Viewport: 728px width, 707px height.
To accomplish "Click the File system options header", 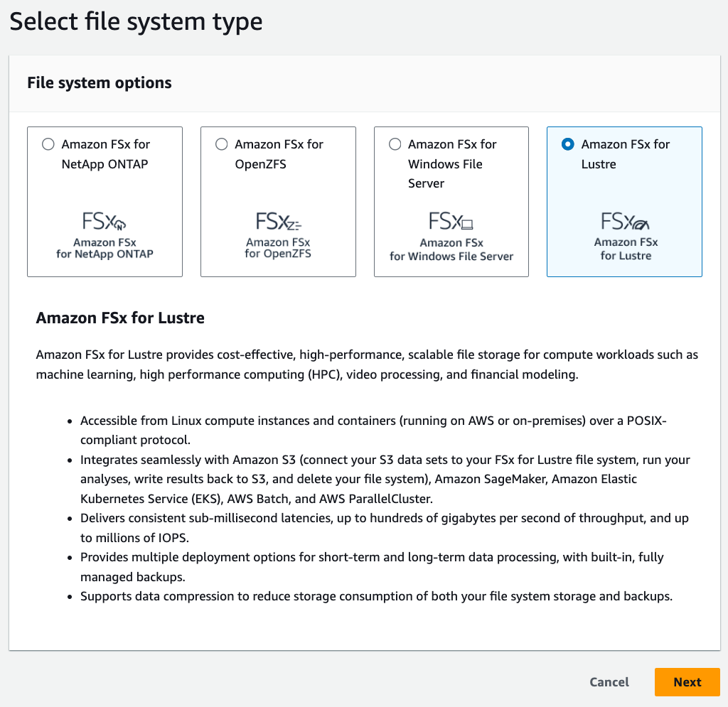I will [x=99, y=82].
